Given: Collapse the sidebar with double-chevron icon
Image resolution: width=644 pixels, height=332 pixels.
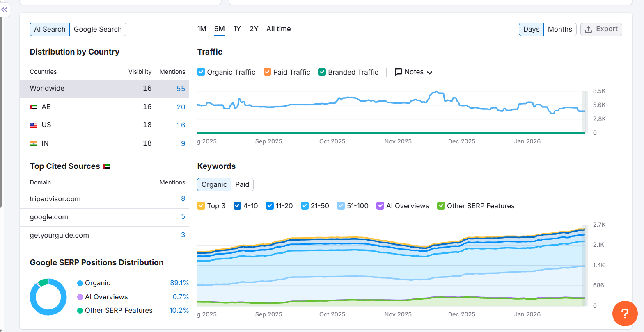Looking at the screenshot, I should pyautogui.click(x=4, y=9).
